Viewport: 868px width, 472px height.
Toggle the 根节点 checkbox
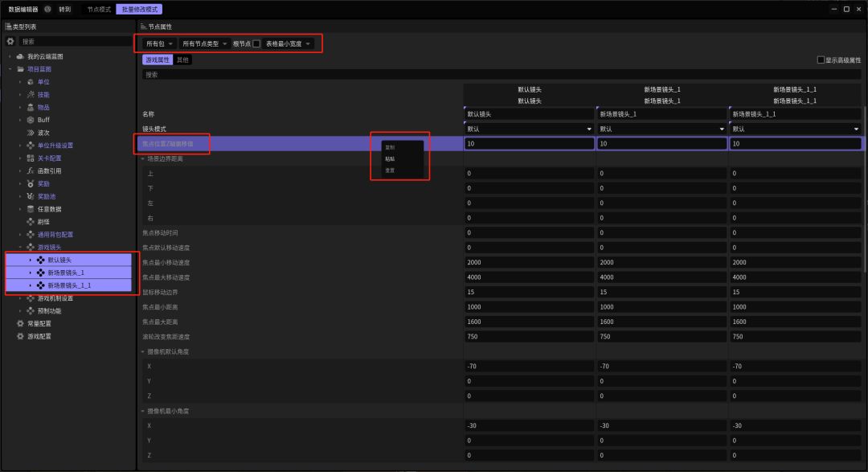(x=256, y=43)
